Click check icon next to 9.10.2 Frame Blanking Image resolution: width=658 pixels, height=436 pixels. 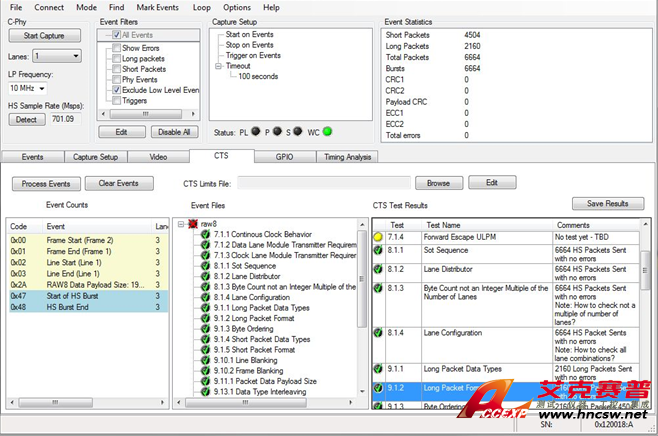pyautogui.click(x=205, y=370)
